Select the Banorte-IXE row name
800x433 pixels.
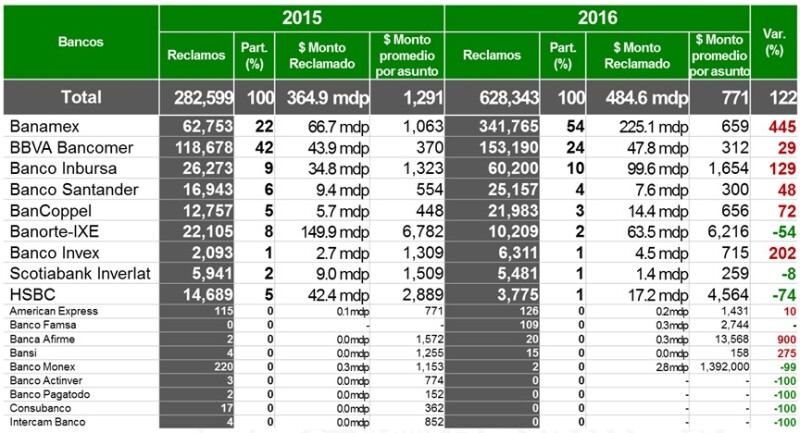(54, 232)
